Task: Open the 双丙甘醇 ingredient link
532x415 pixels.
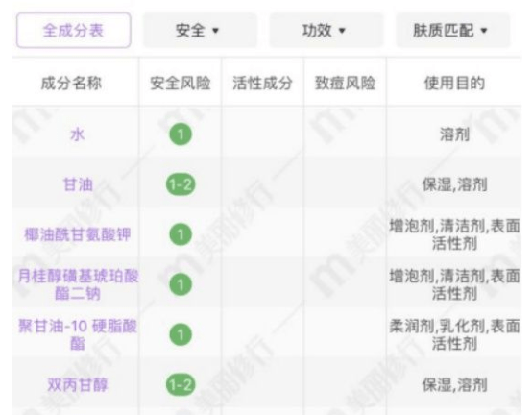Action: pos(78,385)
